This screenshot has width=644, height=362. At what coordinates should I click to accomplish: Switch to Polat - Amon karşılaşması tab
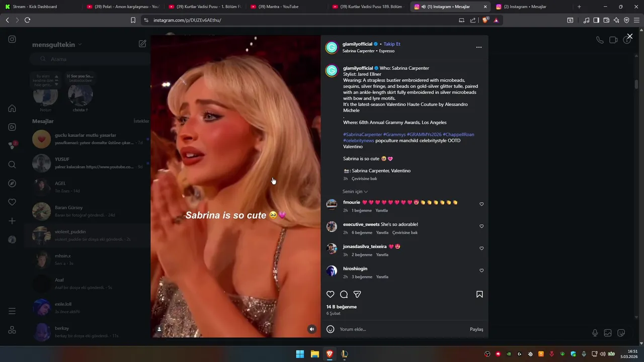(123, 7)
